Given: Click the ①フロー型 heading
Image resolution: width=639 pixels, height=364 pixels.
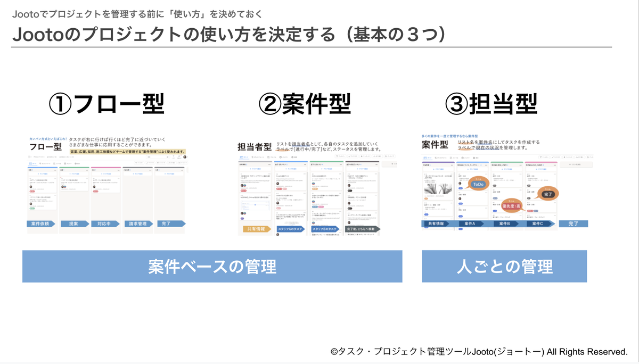Looking at the screenshot, I should 106,104.
